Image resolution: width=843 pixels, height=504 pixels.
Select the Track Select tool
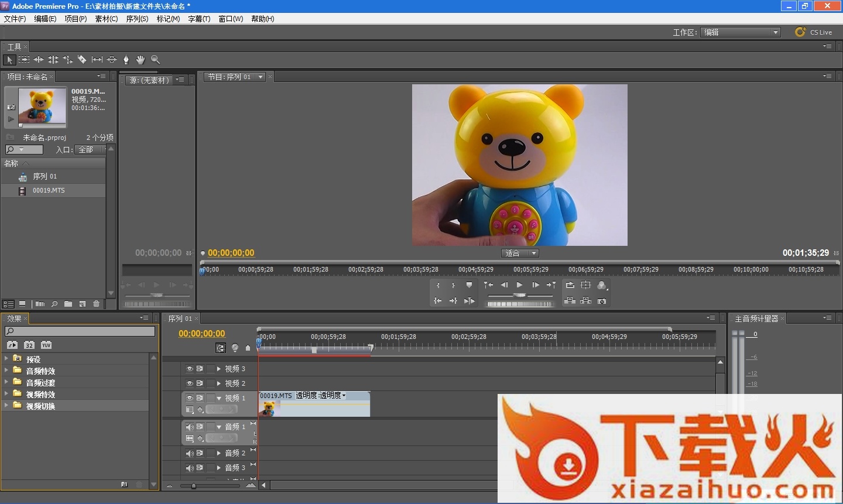click(x=24, y=60)
